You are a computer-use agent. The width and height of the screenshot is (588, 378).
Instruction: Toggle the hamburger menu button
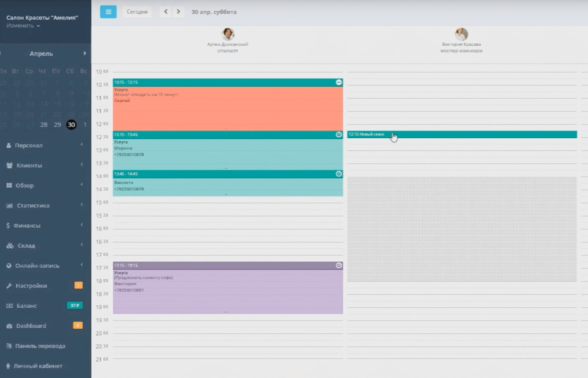tap(108, 12)
